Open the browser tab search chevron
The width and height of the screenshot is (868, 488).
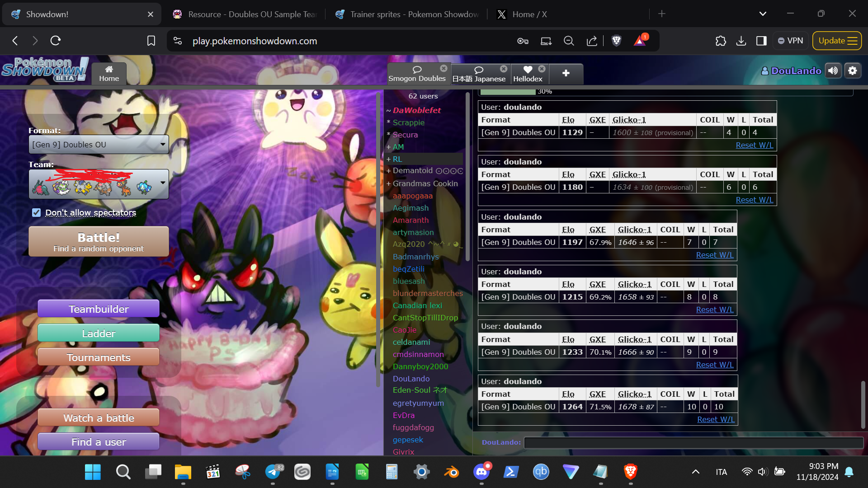763,14
